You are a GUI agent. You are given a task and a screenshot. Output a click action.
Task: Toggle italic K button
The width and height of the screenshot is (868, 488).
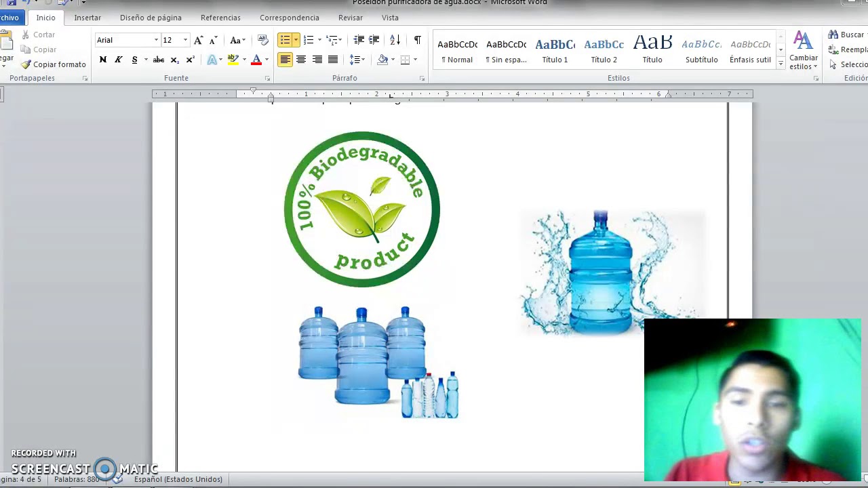click(119, 60)
